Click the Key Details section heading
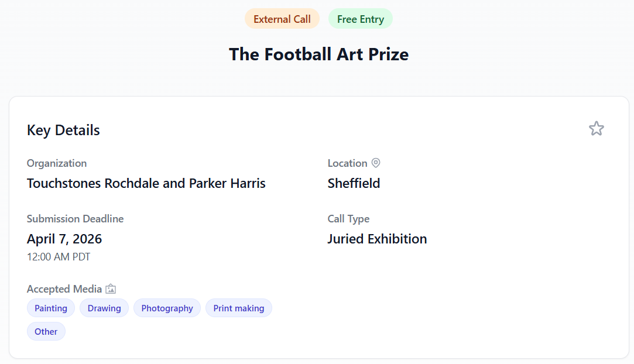 pos(63,130)
